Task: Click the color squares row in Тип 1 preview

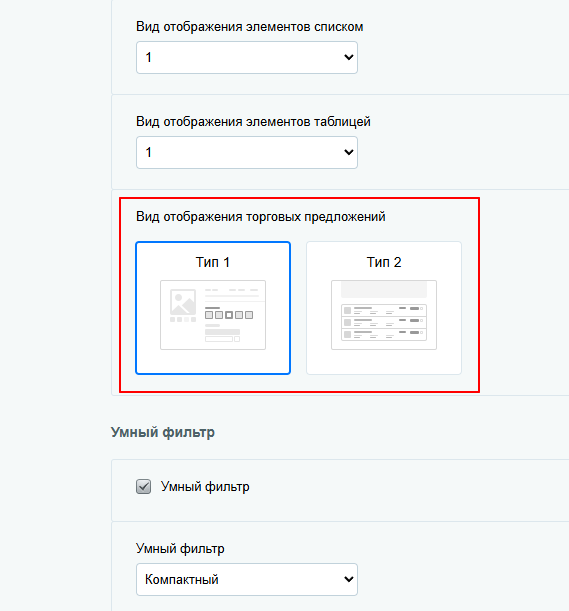Action: (x=229, y=315)
